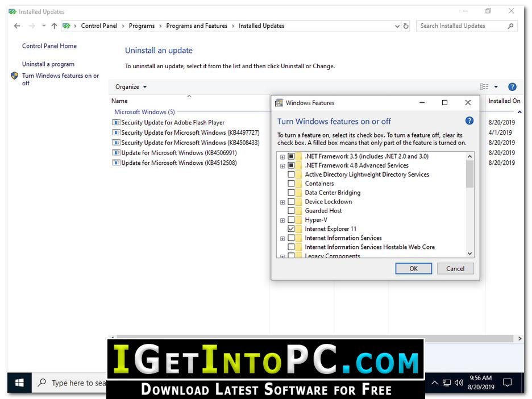Uncheck Internet Explorer 11

291,228
